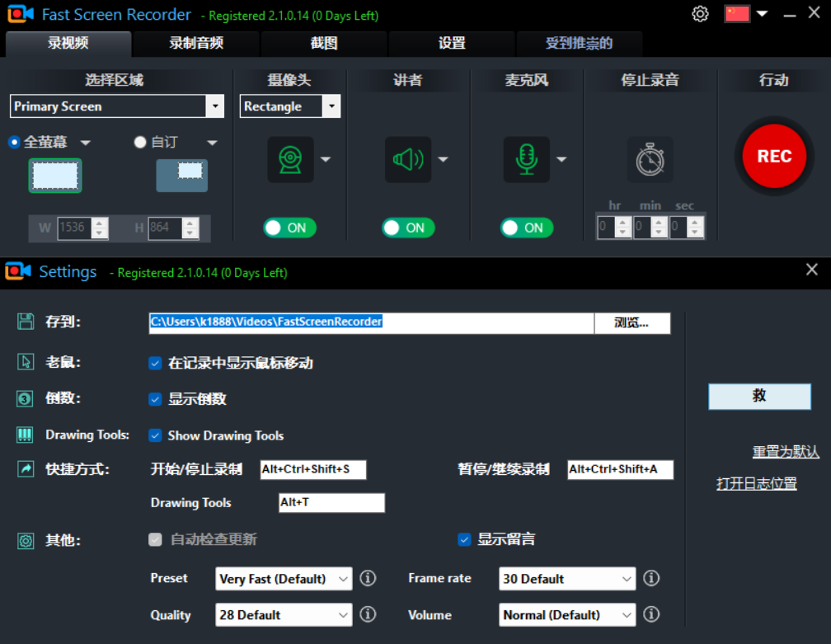The image size is (831, 644).
Task: Select the 自订 radio button
Action: point(140,141)
